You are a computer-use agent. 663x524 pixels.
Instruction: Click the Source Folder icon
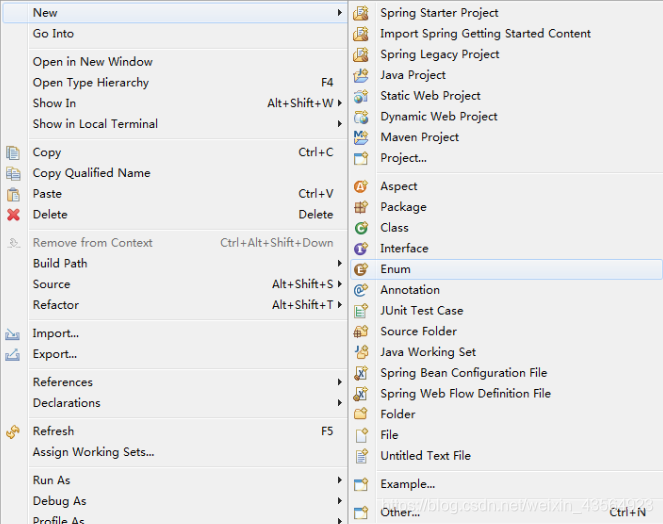pos(361,332)
